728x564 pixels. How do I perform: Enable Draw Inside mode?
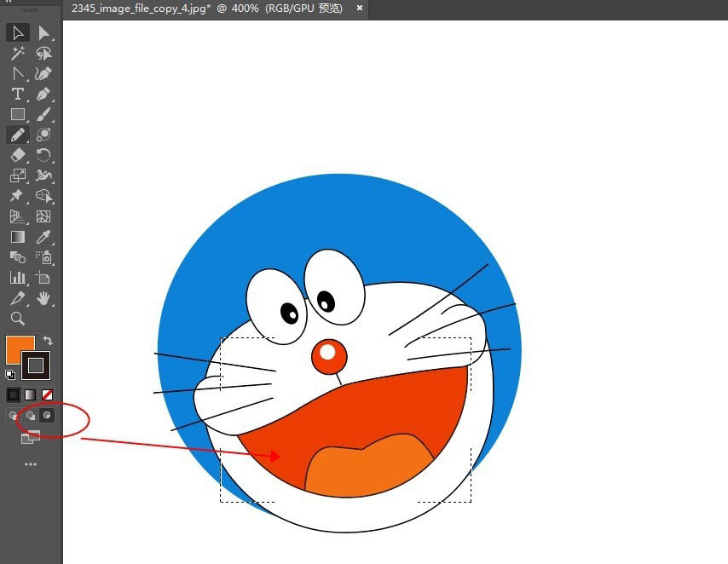[x=47, y=416]
